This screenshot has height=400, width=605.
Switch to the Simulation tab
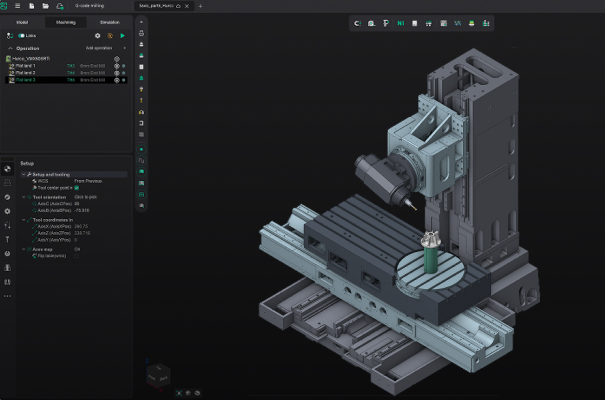tap(109, 21)
